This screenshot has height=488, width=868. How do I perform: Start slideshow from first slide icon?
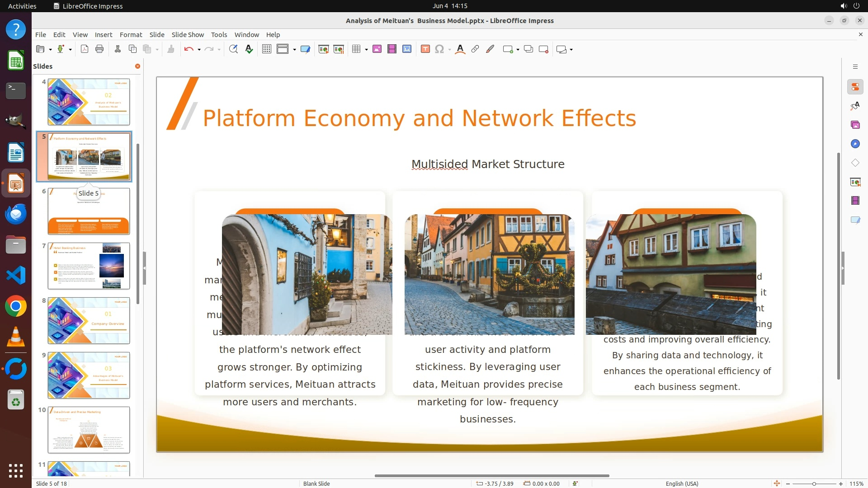(x=324, y=49)
